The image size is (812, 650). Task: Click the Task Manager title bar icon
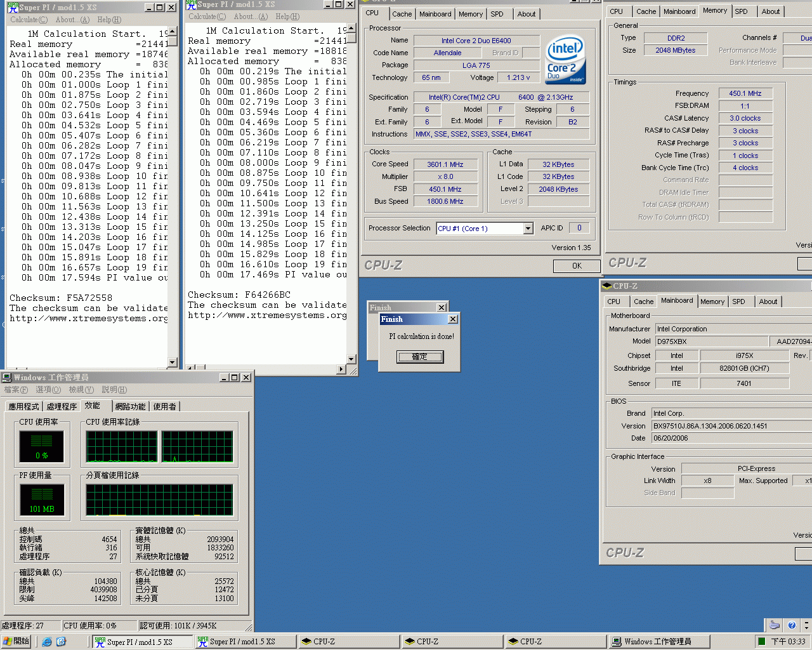tap(7, 377)
